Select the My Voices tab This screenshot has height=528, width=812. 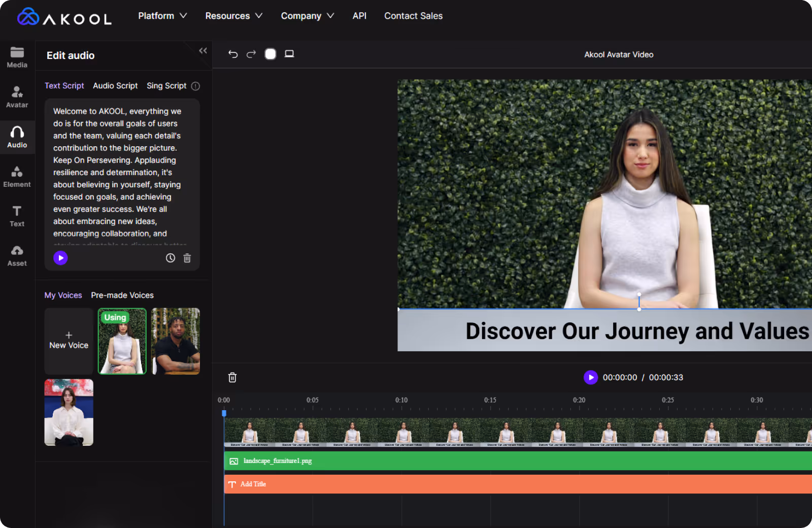click(x=63, y=295)
